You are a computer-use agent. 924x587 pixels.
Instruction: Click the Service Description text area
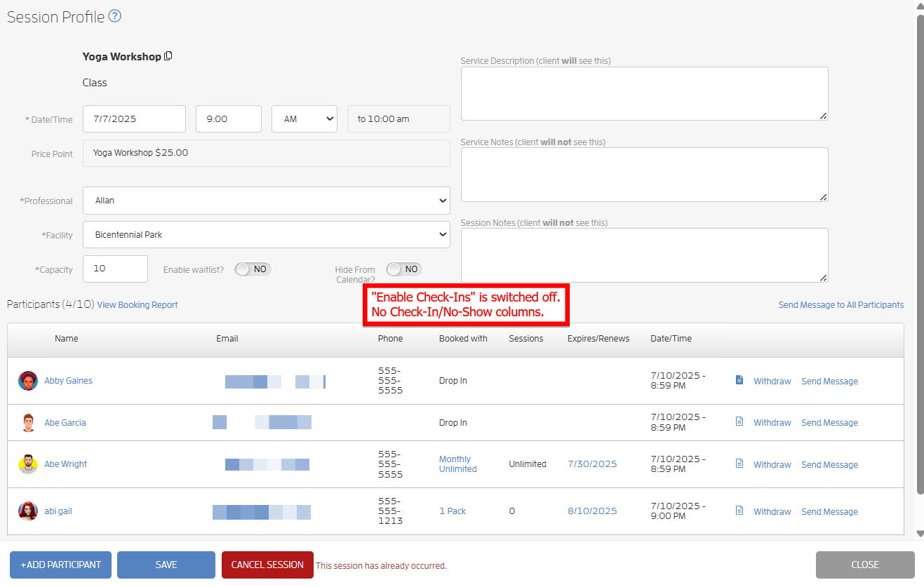[644, 94]
